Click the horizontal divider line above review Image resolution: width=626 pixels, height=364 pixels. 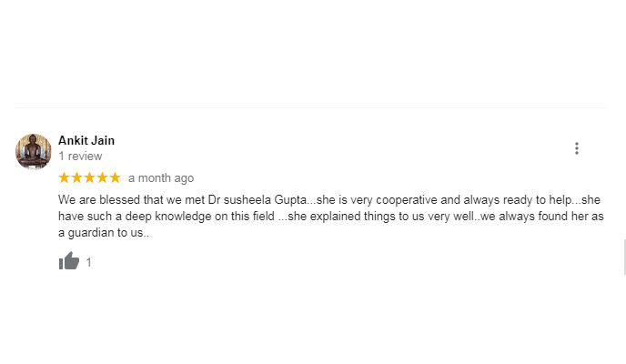(310, 107)
